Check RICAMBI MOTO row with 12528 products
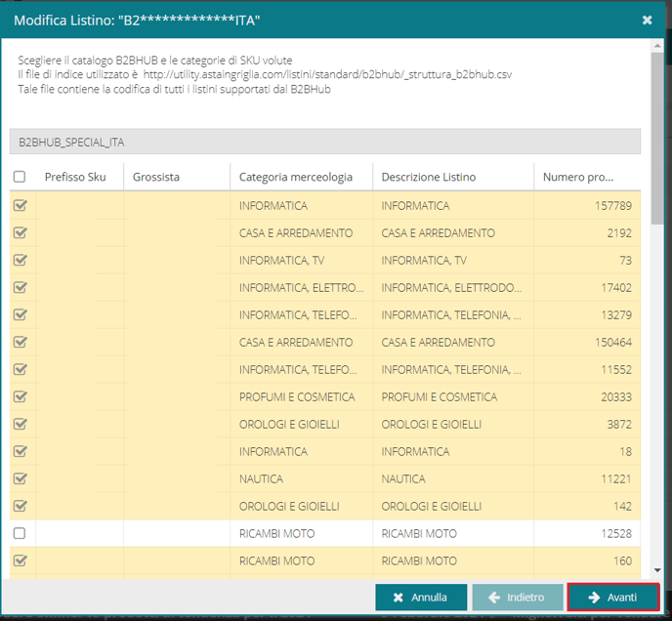The width and height of the screenshot is (672, 621). point(20,533)
